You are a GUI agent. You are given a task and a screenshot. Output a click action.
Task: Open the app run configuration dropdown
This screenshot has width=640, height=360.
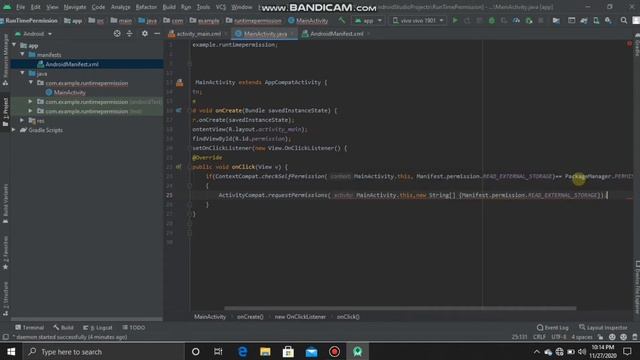[368, 20]
